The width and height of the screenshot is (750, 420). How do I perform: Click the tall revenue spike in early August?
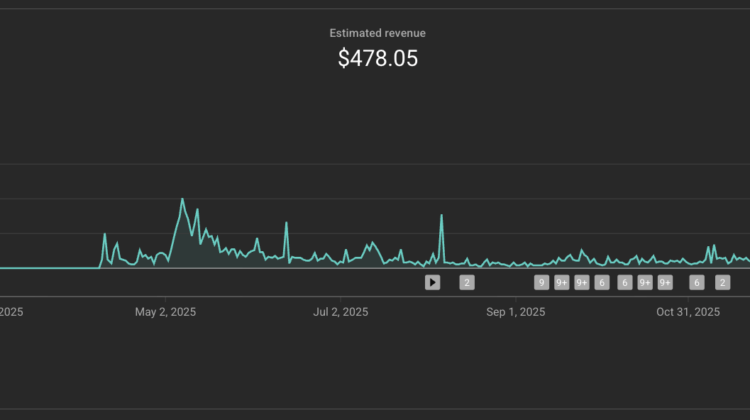tap(441, 215)
